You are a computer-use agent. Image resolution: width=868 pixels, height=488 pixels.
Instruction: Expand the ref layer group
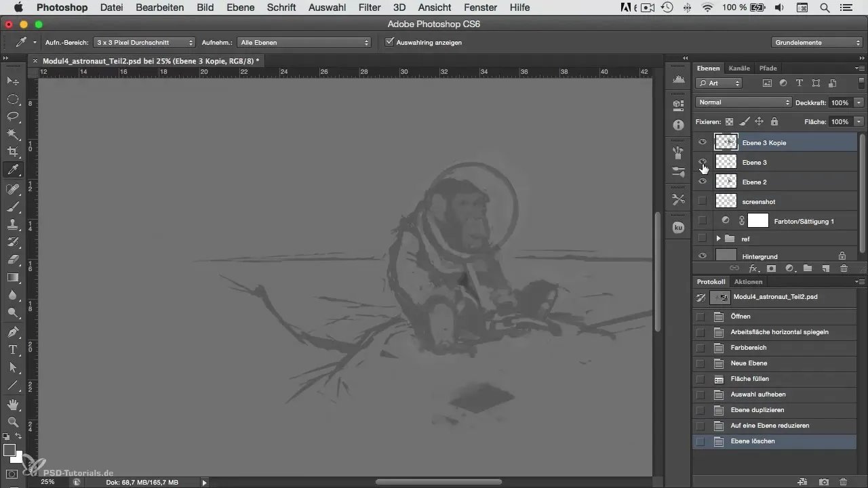tap(718, 239)
